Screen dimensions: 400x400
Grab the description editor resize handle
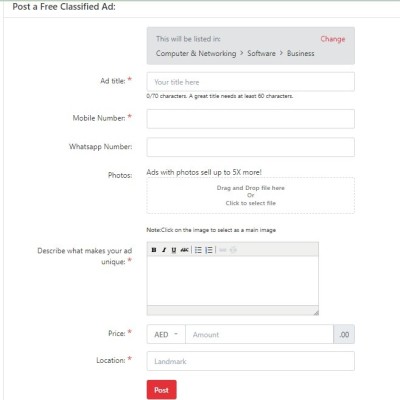pos(316,312)
